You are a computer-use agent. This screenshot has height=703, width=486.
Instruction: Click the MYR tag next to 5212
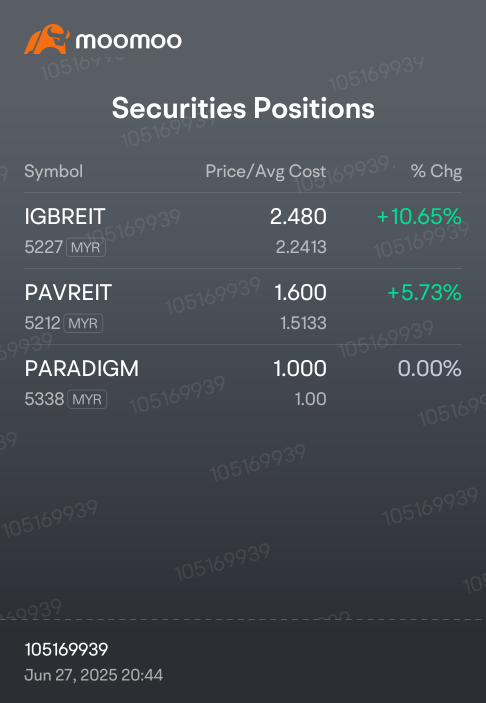tap(83, 323)
